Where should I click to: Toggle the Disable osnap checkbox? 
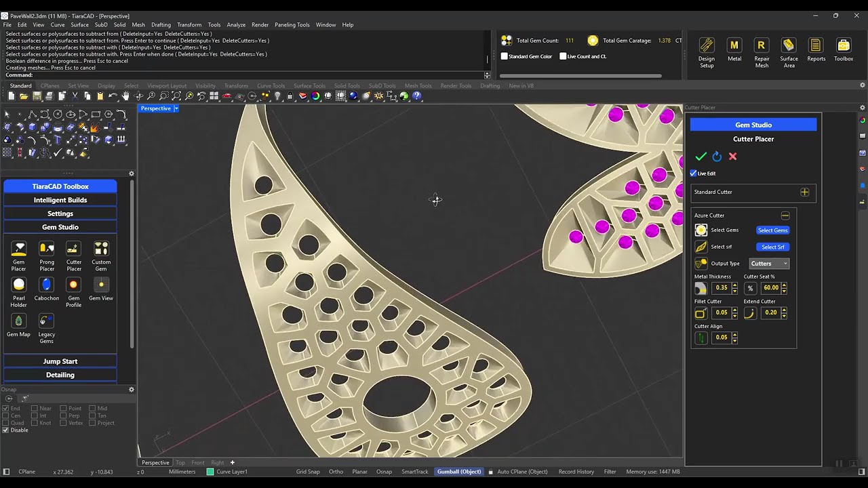6,430
